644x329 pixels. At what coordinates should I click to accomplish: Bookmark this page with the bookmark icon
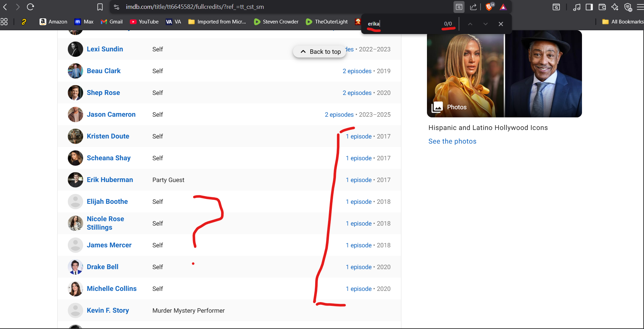[x=100, y=7]
